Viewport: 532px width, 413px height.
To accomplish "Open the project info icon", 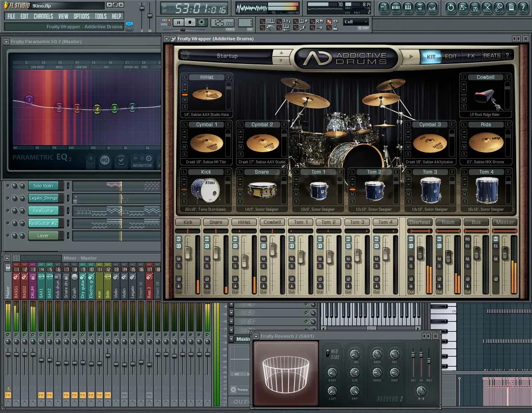I will [x=511, y=7].
